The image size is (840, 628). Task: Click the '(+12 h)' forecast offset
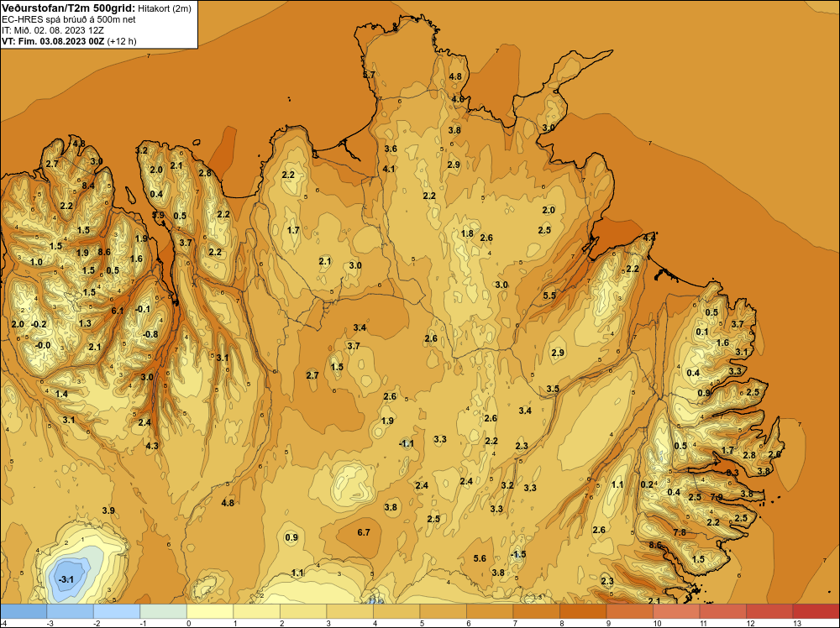coord(122,41)
